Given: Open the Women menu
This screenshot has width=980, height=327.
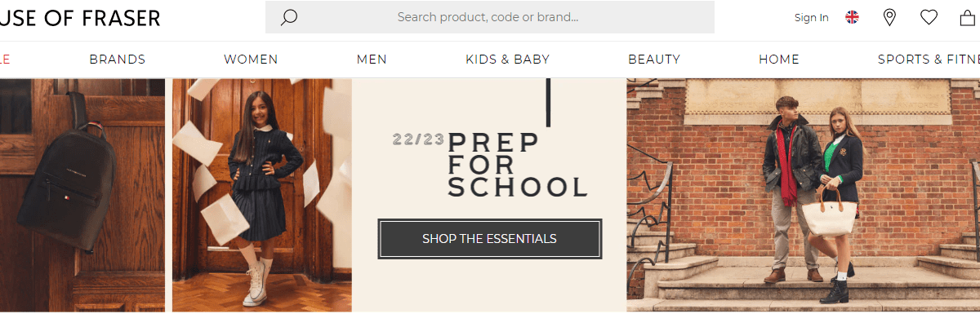Looking at the screenshot, I should coord(251,60).
